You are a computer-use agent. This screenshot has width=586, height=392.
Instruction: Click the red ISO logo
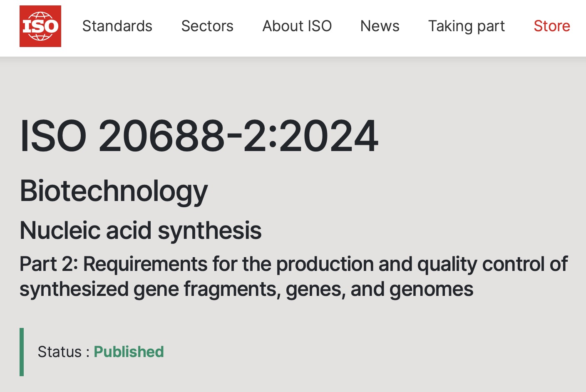tap(40, 26)
